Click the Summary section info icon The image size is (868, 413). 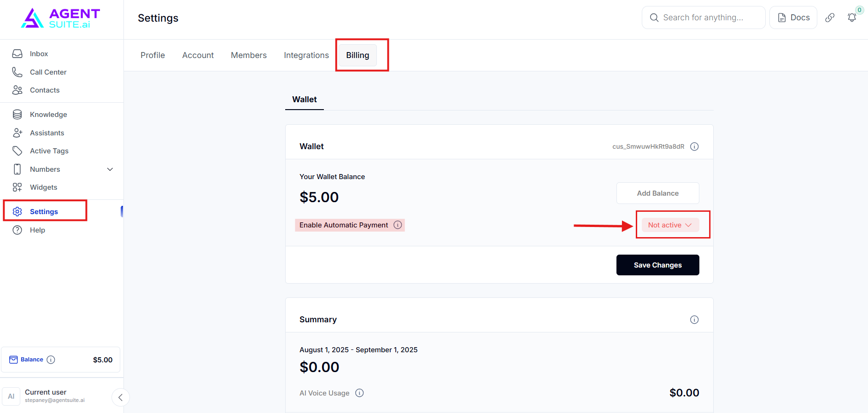tap(694, 320)
